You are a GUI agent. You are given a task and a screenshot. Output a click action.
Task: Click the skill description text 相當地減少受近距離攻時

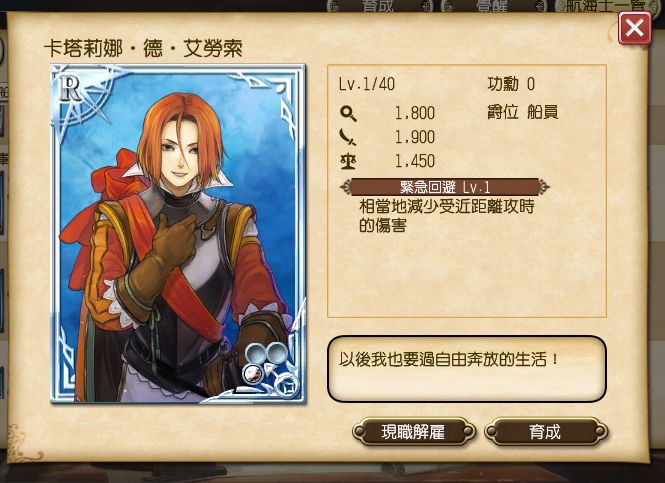447,207
